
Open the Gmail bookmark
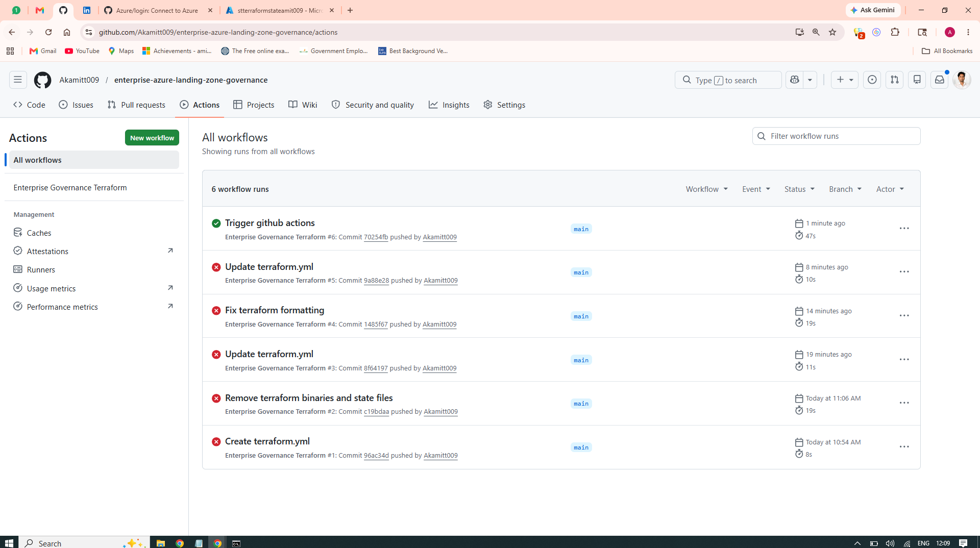click(x=43, y=51)
